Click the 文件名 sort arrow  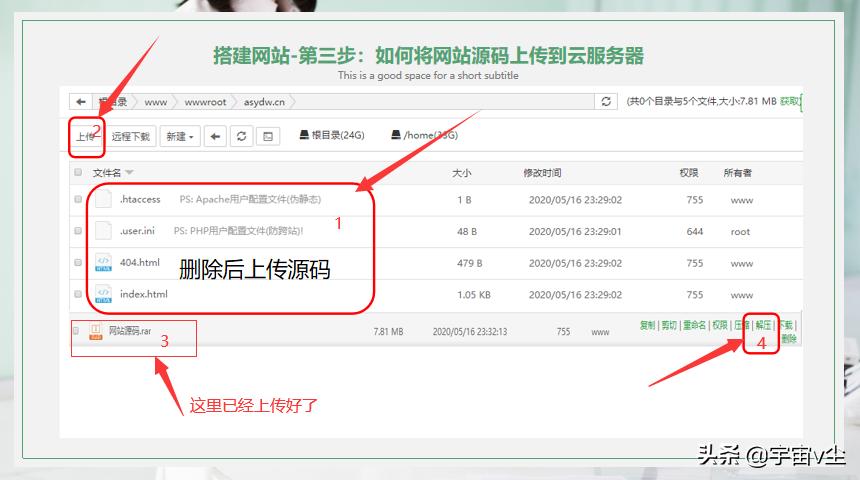pos(129,172)
